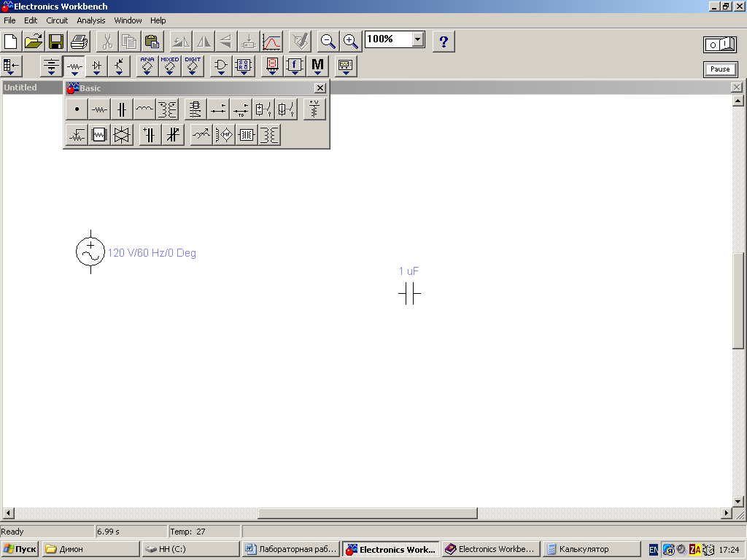
Task: Open the Help menu
Action: (158, 20)
